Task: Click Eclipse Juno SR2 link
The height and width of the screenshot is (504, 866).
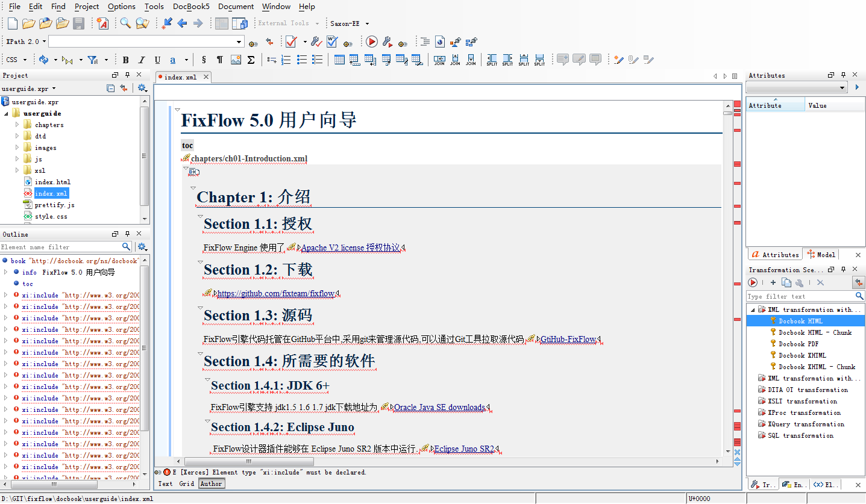Action: tap(464, 449)
